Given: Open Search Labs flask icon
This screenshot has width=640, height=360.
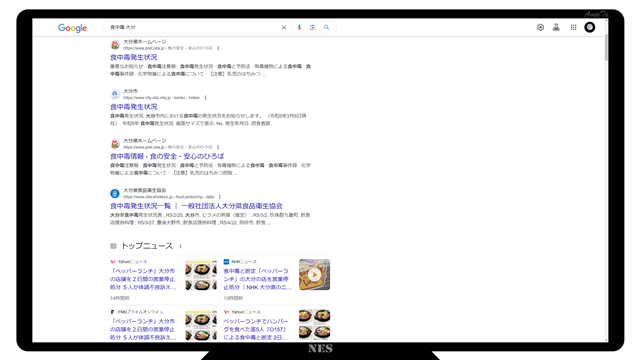Looking at the screenshot, I should pos(556,27).
